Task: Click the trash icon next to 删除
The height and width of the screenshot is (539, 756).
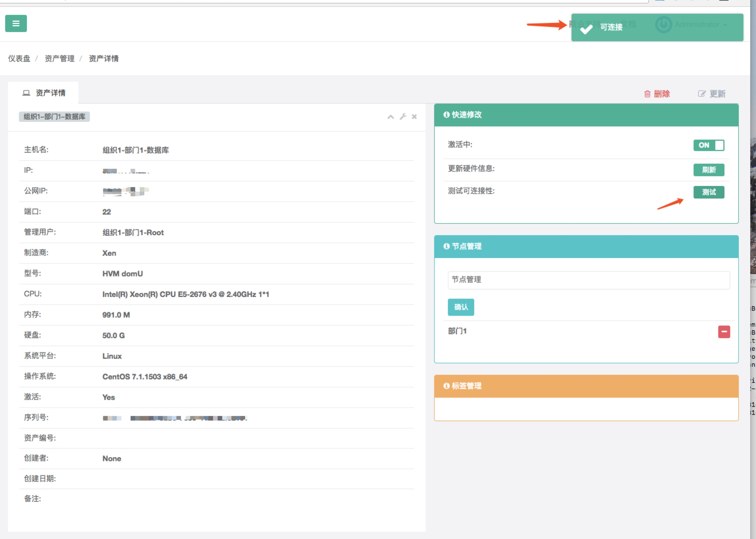Action: pyautogui.click(x=647, y=94)
